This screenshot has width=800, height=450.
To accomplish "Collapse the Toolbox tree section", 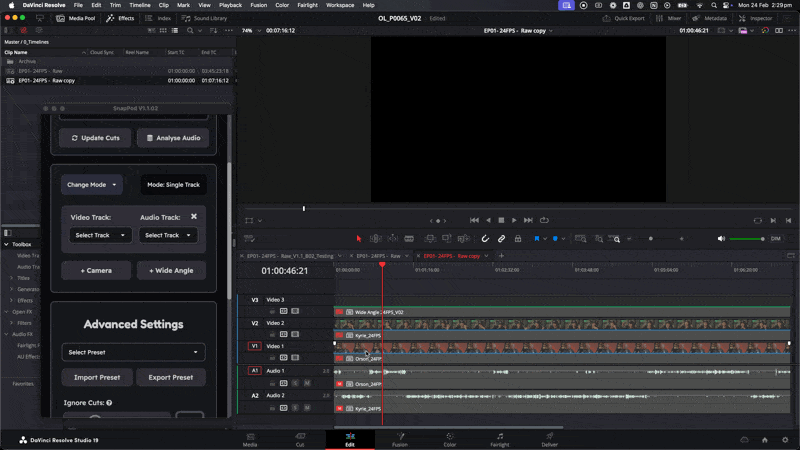I will pyautogui.click(x=7, y=244).
